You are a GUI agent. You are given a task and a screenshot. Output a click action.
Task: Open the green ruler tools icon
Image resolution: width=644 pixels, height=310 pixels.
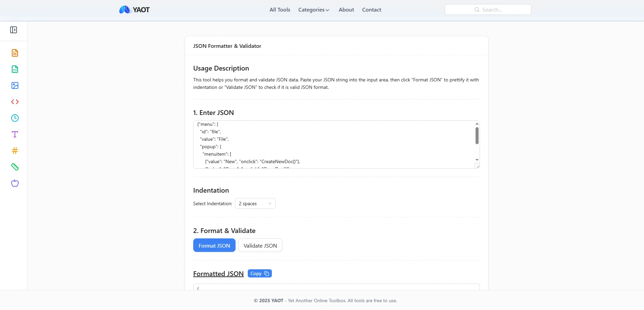pos(15,167)
